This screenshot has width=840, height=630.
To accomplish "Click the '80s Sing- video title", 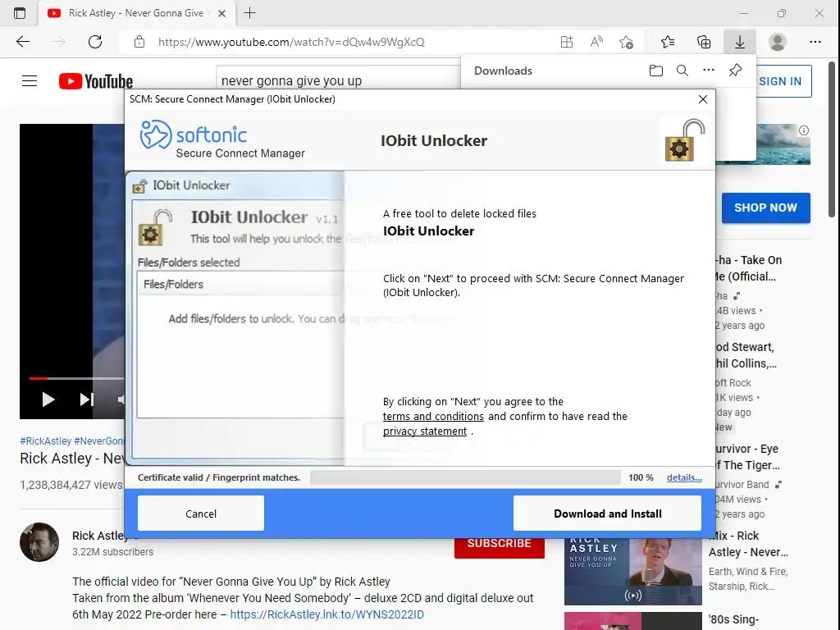I will (x=733, y=619).
